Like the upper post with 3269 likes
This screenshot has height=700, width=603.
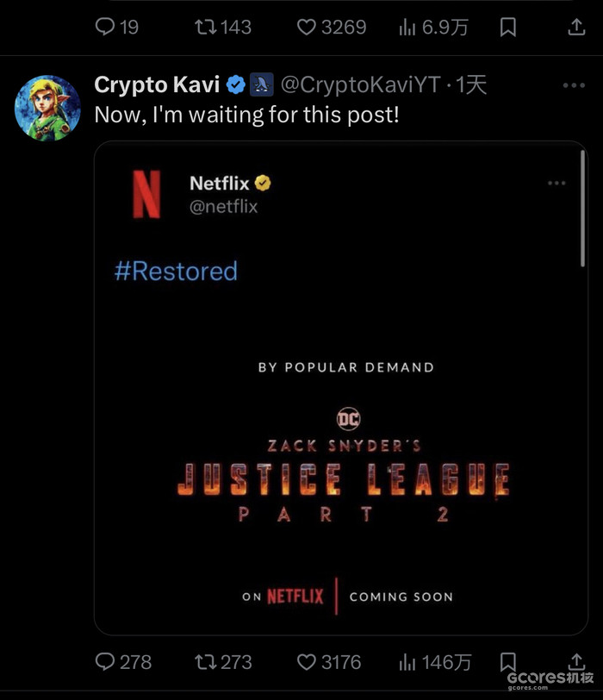[307, 28]
